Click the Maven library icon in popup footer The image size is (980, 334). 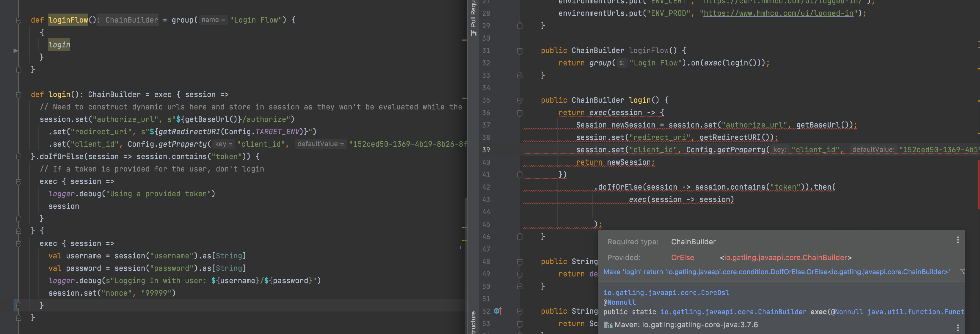(x=608, y=325)
